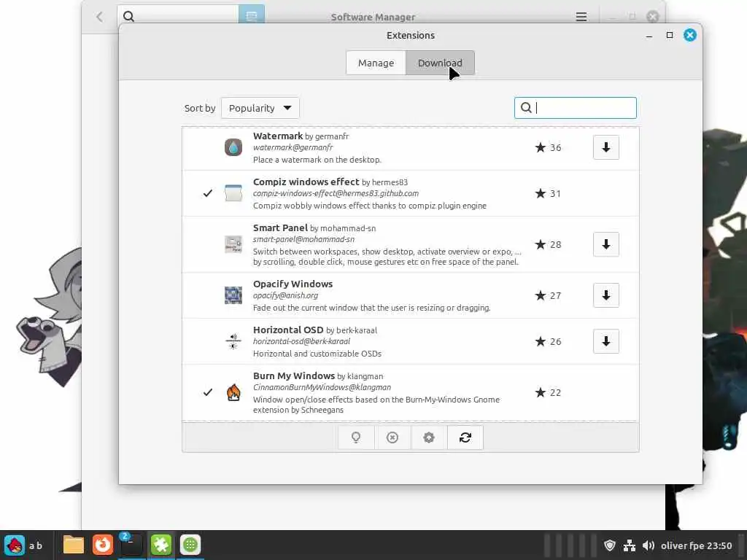Select the Horizontal OSD title
This screenshot has height=560, width=747.
click(288, 330)
